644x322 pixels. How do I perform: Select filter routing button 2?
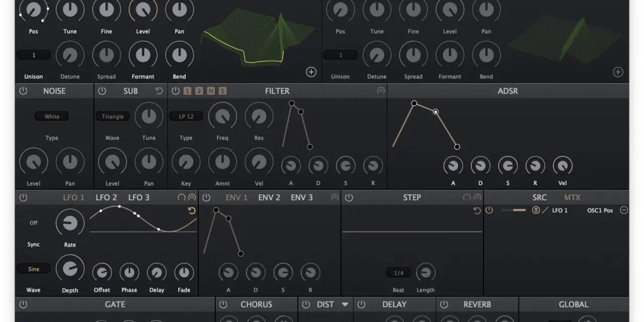199,91
